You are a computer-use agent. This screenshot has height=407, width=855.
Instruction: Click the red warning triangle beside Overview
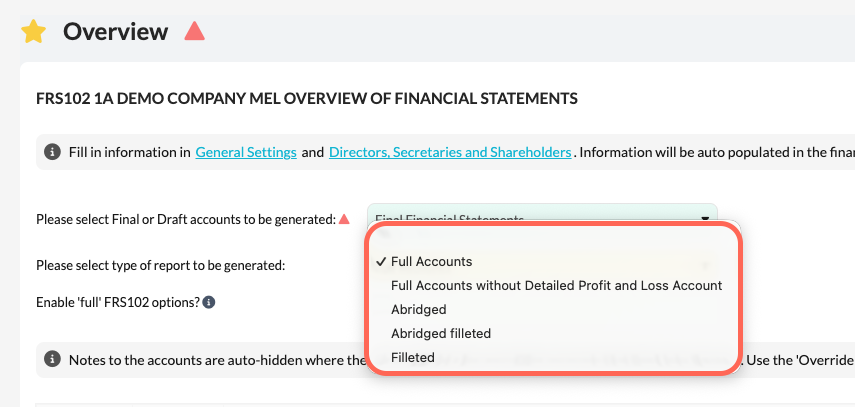click(x=194, y=31)
